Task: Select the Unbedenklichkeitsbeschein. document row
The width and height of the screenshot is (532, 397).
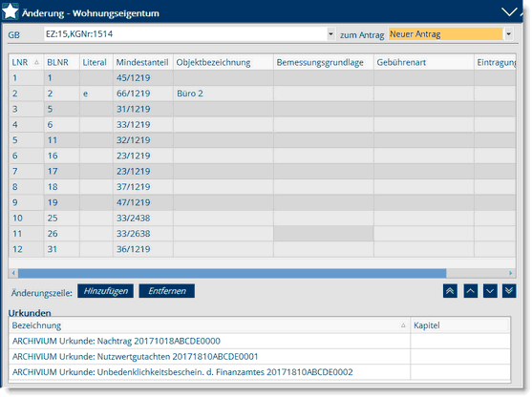Action: click(x=260, y=372)
